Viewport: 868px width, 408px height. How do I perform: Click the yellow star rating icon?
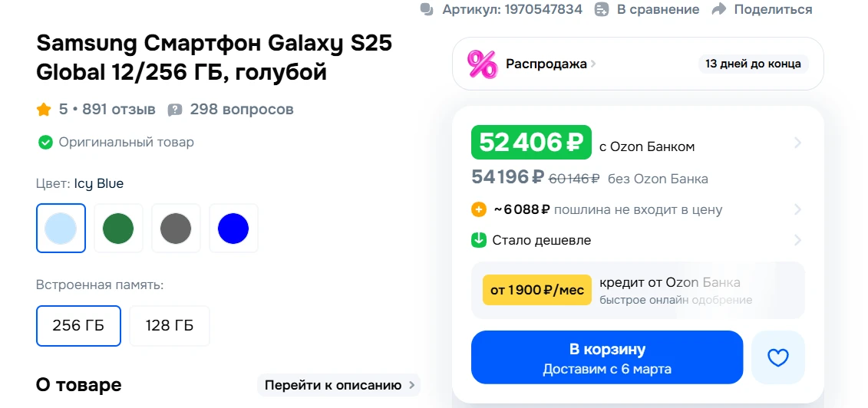coord(44,110)
